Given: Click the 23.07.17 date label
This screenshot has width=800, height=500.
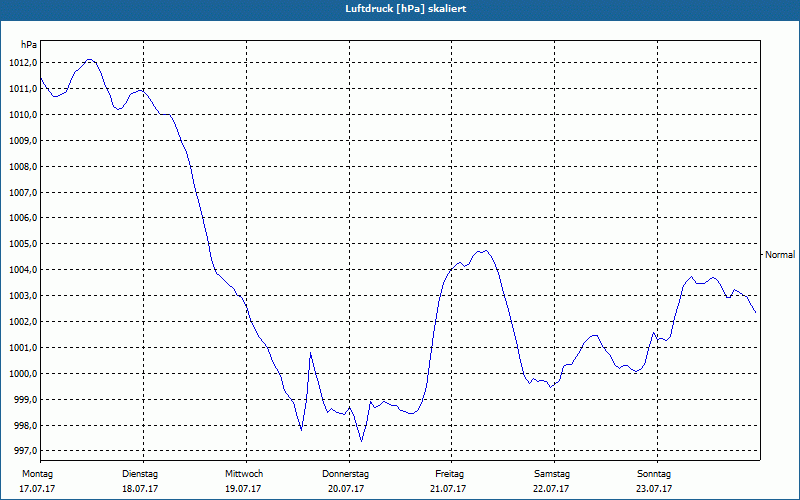Looking at the screenshot, I should pos(654,489).
